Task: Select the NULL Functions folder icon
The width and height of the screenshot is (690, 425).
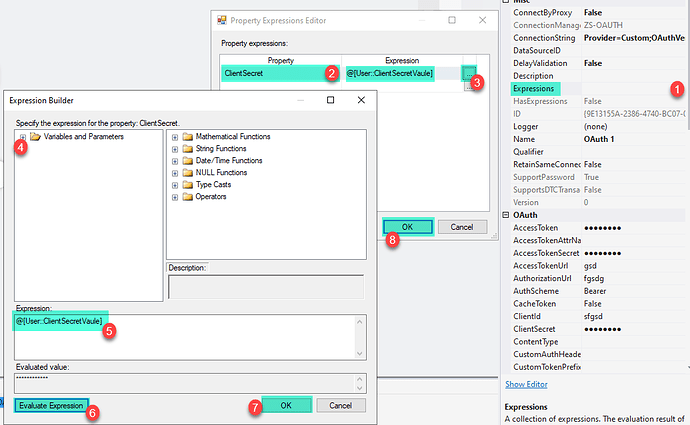Action: (187, 172)
